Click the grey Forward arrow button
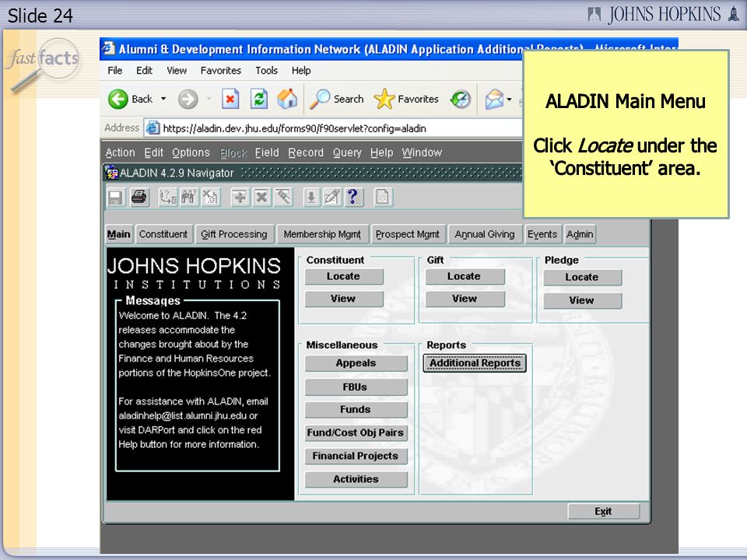The height and width of the screenshot is (560, 747). pos(188,100)
